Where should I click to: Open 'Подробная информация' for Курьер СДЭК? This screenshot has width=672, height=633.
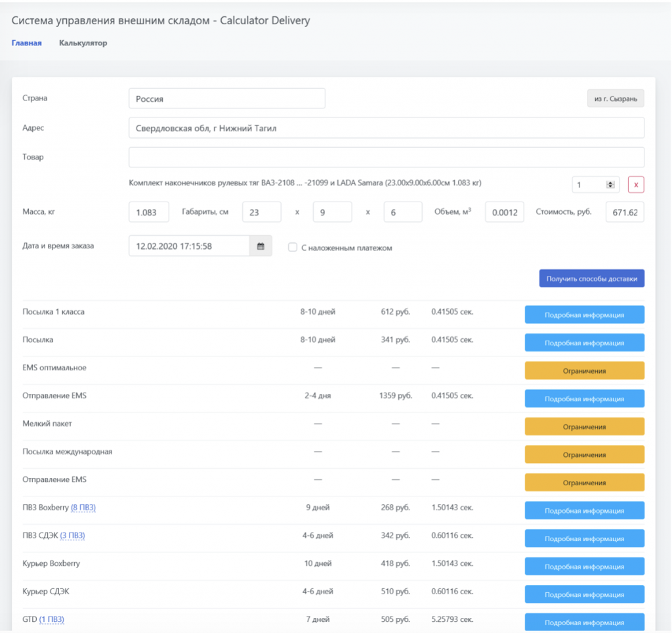[x=584, y=594]
